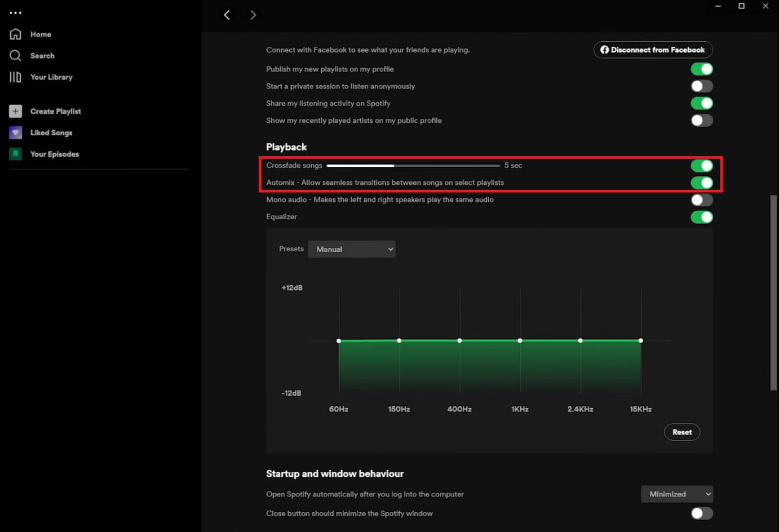Turn off Share my listening activity
Viewport: 779px width, 532px height.
[702, 103]
